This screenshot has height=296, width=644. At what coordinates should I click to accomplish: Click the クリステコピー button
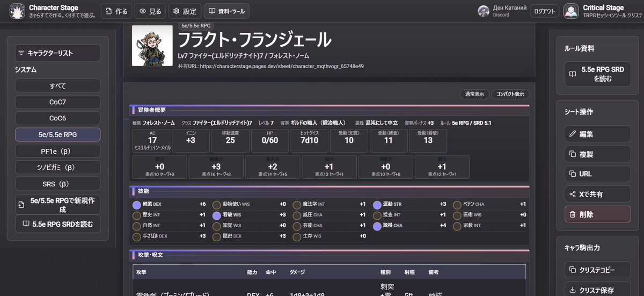[x=598, y=270]
